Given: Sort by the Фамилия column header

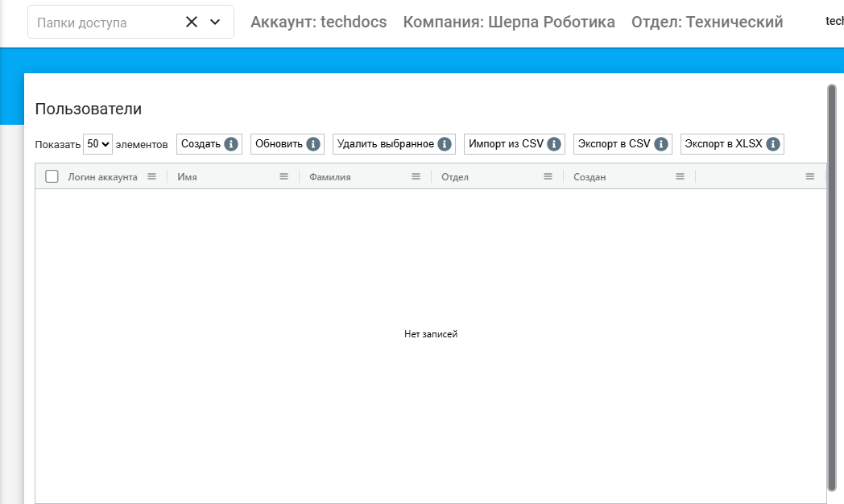Looking at the screenshot, I should [330, 176].
